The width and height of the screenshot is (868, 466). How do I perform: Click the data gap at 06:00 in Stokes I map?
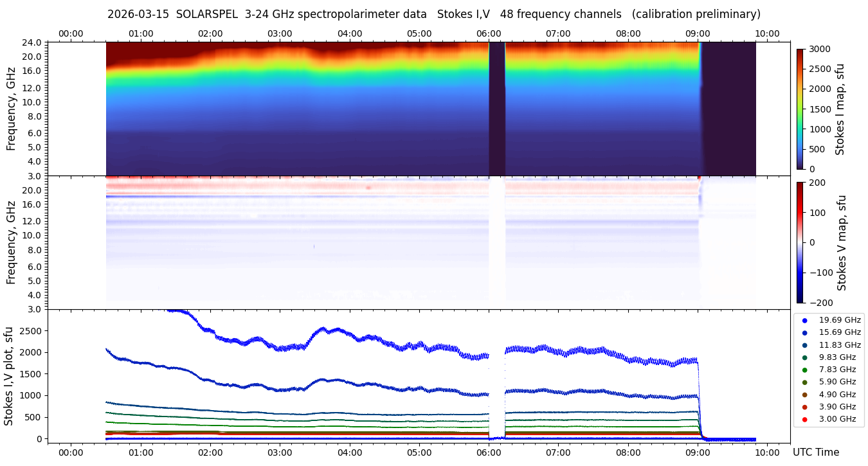[x=496, y=109]
